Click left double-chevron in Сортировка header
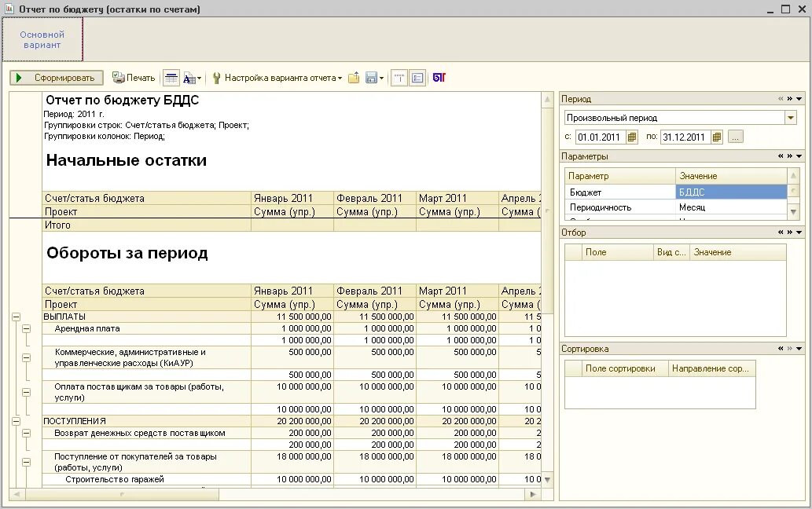 point(781,349)
